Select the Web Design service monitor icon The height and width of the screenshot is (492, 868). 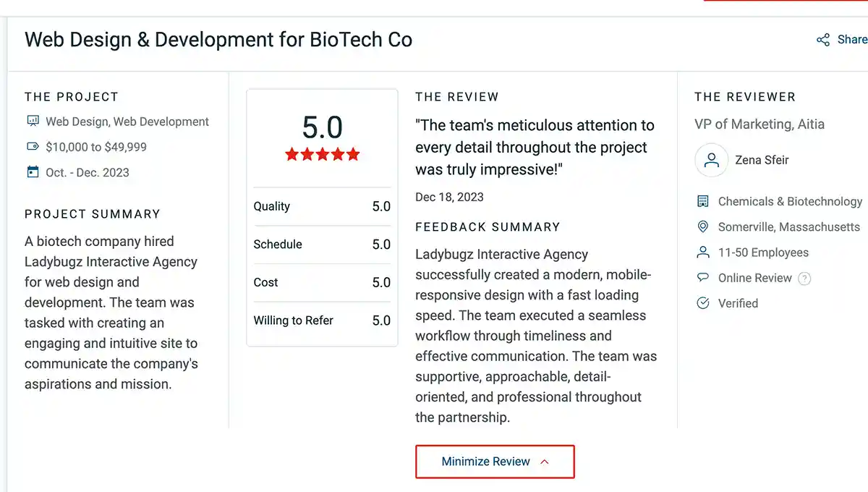click(32, 122)
